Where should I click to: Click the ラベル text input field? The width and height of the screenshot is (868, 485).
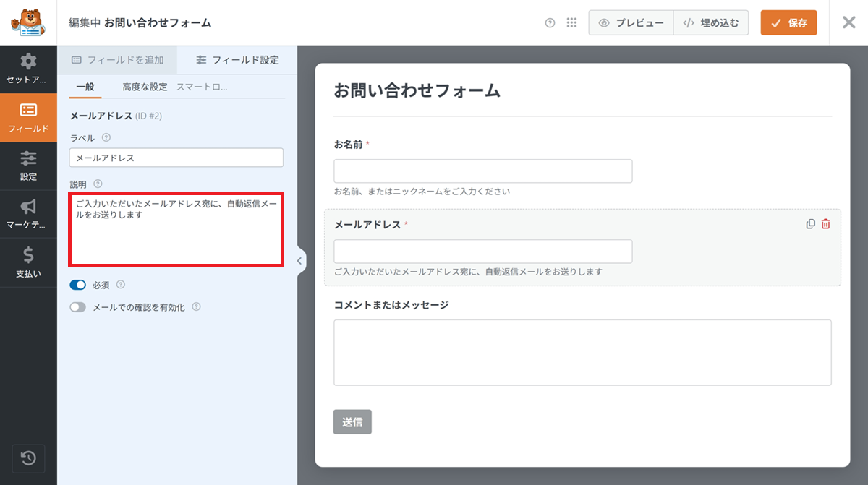[x=176, y=158]
